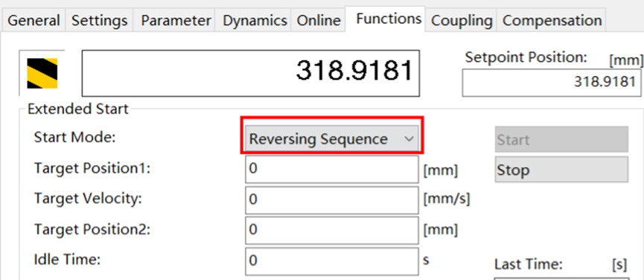644x280 pixels.
Task: Click the Last Time label
Action: (x=528, y=264)
